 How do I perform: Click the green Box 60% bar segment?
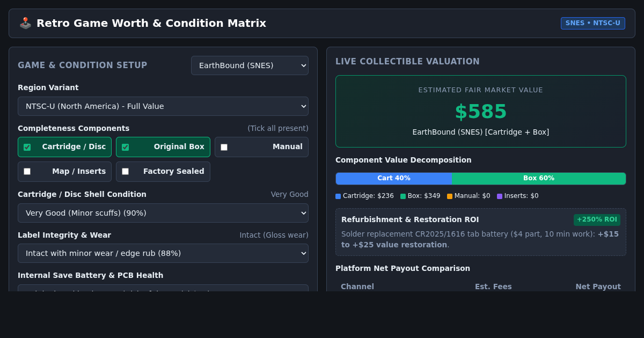(539, 179)
